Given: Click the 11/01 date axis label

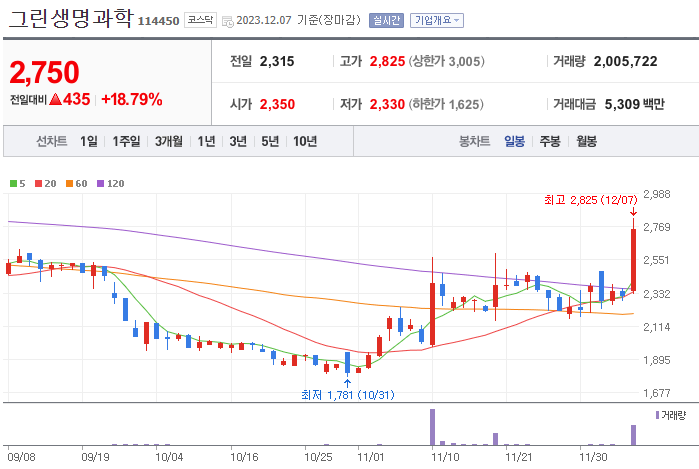Looking at the screenshot, I should [370, 457].
